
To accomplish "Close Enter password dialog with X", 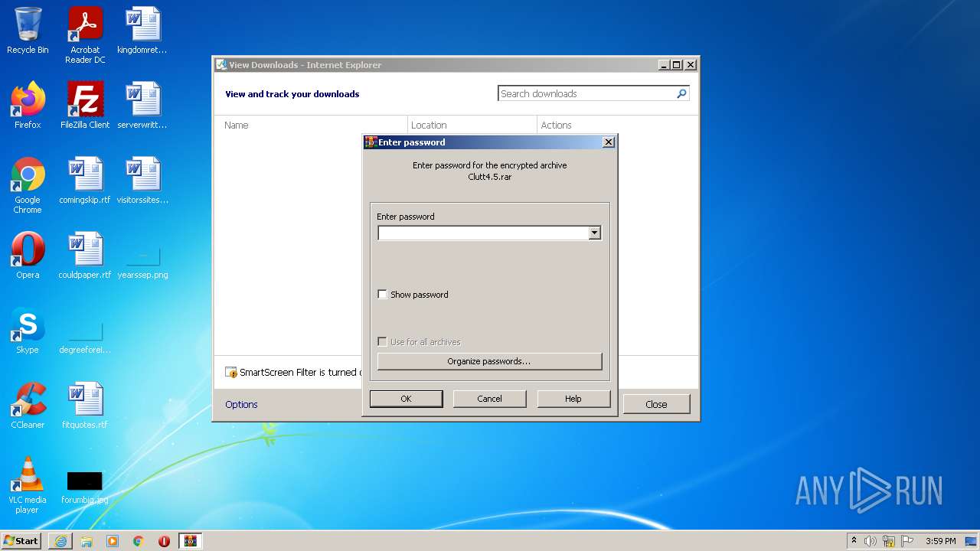I will (x=608, y=142).
